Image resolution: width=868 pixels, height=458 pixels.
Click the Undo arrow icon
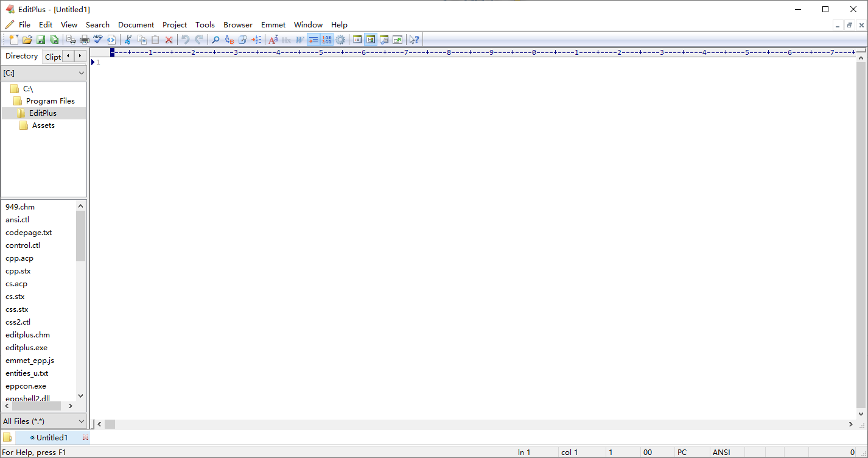[x=186, y=40]
